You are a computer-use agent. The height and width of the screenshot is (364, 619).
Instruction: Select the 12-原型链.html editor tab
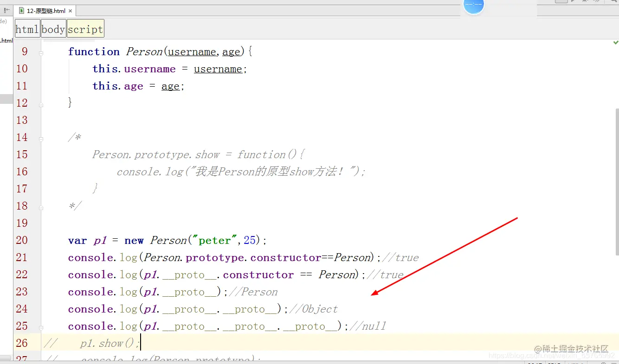tap(45, 11)
